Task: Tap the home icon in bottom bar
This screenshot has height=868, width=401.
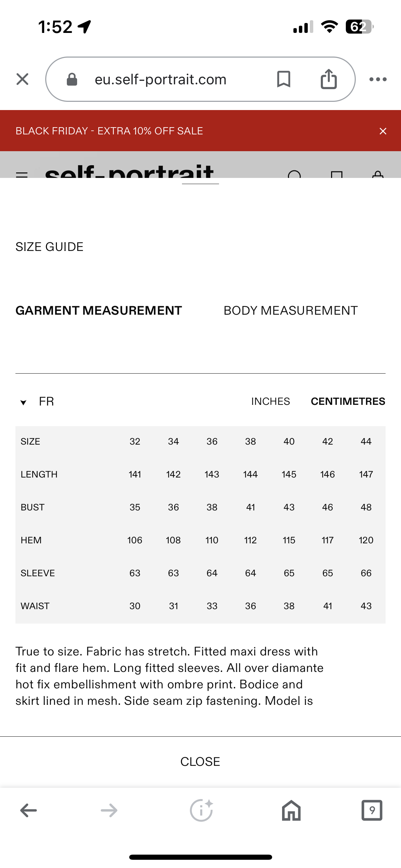Action: click(291, 810)
